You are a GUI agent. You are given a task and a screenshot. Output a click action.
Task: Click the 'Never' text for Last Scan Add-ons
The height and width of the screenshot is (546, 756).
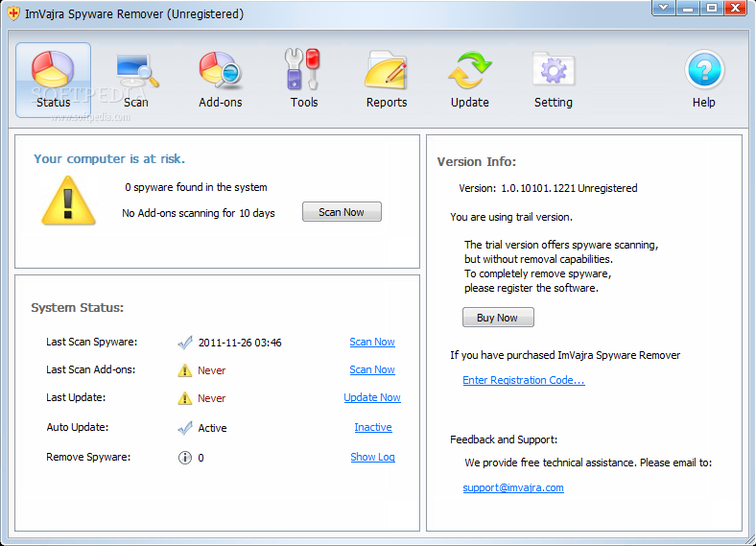point(212,370)
